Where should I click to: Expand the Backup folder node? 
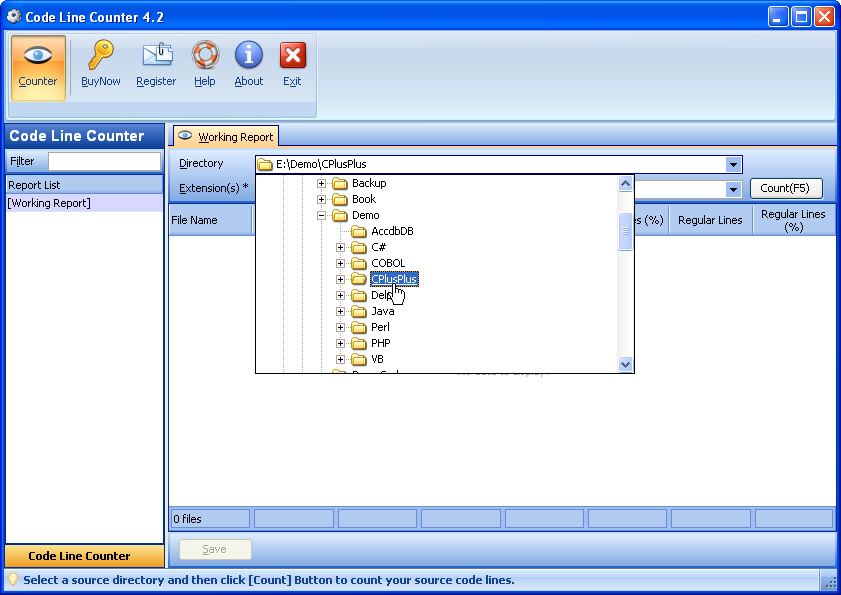pos(322,183)
